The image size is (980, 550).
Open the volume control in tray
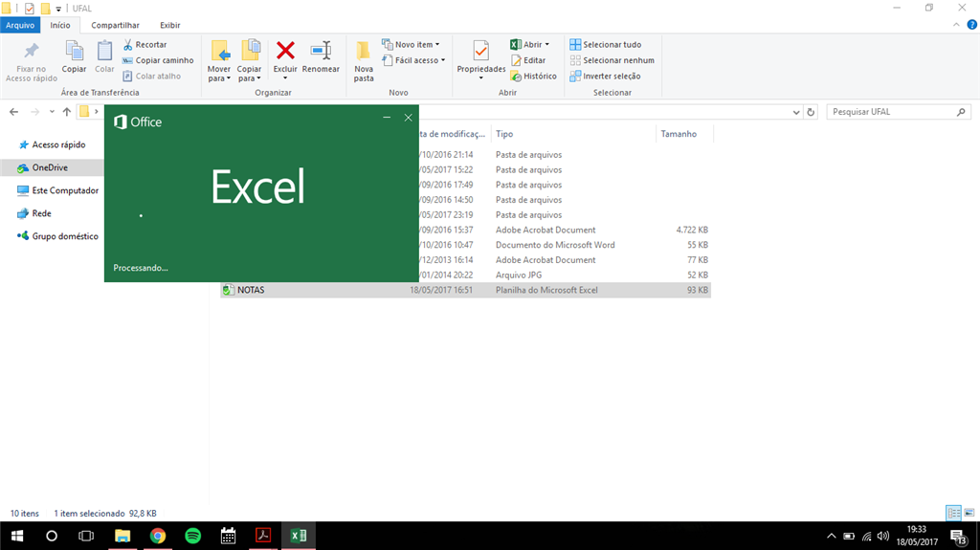point(883,536)
